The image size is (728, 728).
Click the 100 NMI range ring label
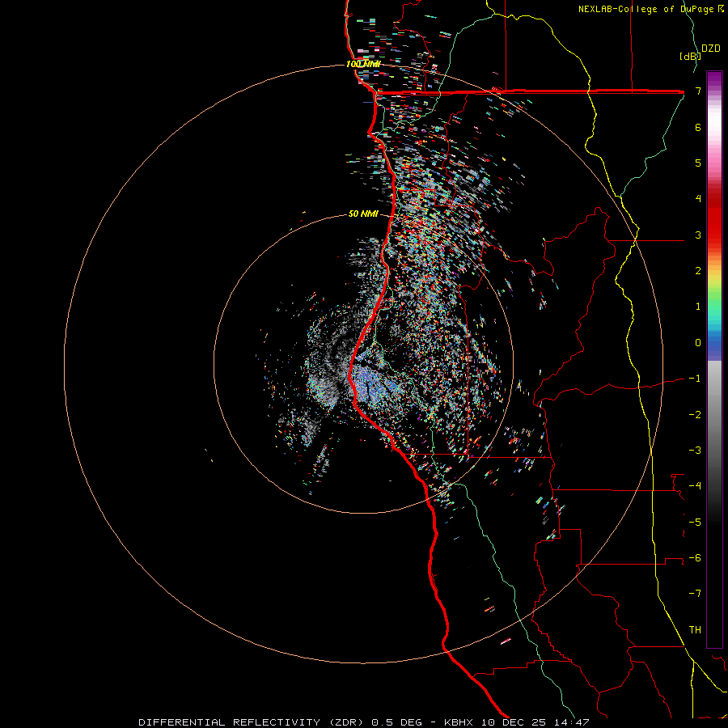(x=363, y=64)
